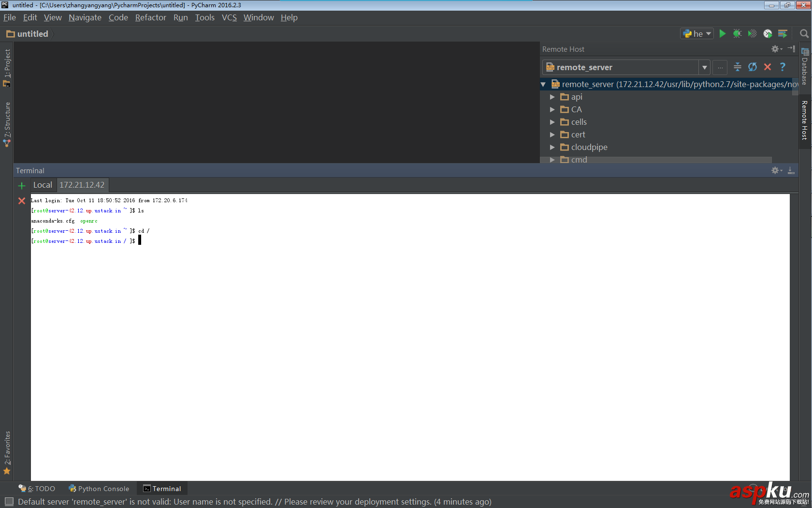Run the 'he' configuration
The width and height of the screenshot is (812, 508).
tap(722, 33)
